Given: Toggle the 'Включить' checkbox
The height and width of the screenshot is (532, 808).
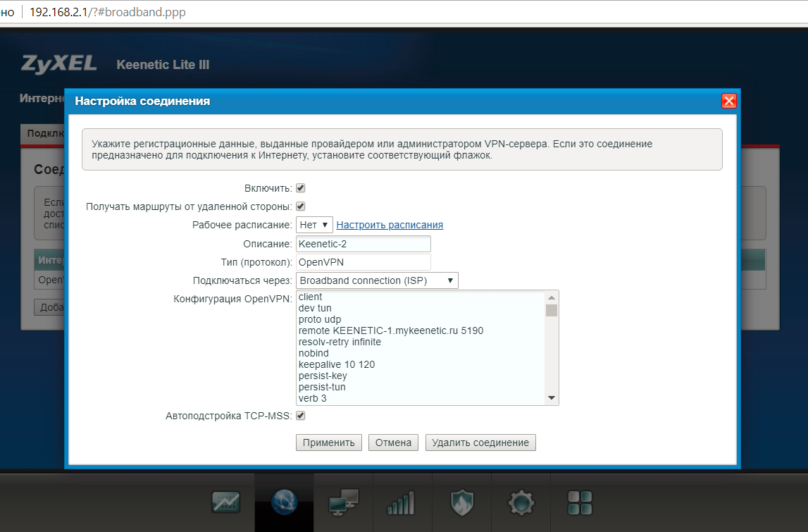Looking at the screenshot, I should [301, 188].
